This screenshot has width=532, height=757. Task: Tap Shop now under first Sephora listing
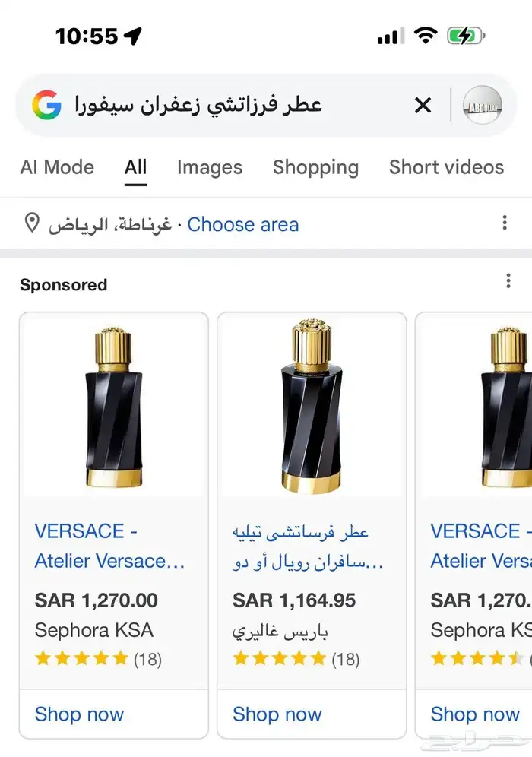tap(79, 714)
